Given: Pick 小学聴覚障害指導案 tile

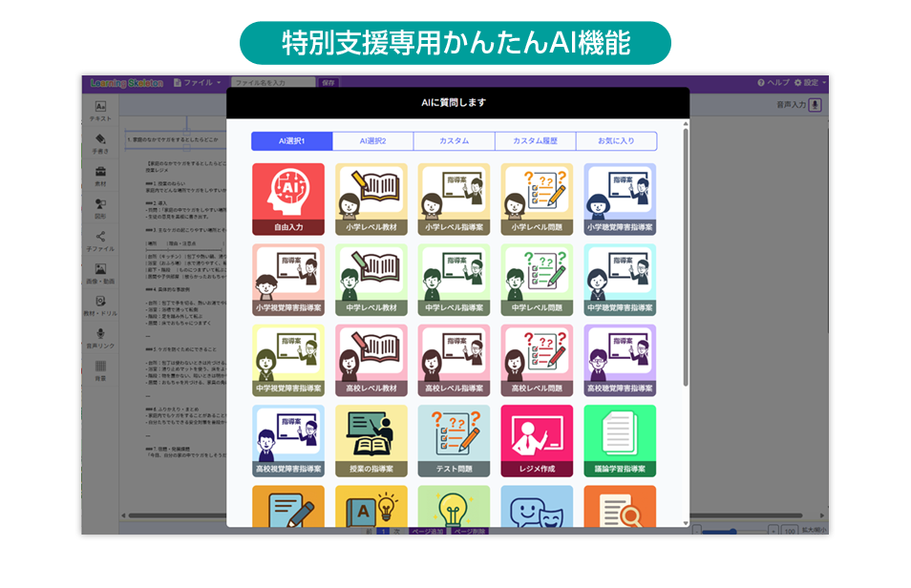Looking at the screenshot, I should click(620, 199).
